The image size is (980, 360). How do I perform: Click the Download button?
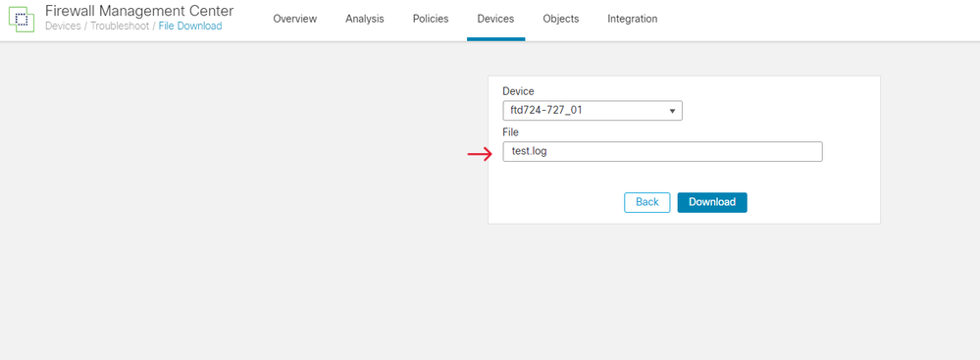click(x=712, y=202)
